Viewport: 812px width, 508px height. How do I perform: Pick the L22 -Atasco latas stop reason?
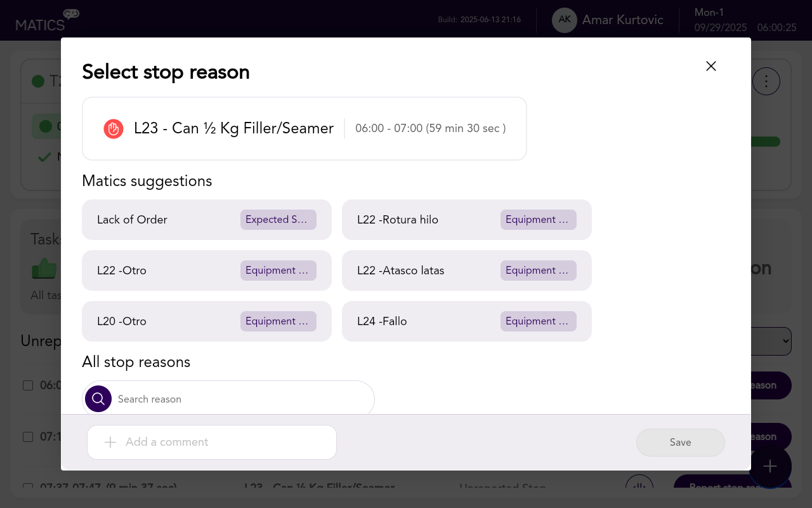coord(466,271)
